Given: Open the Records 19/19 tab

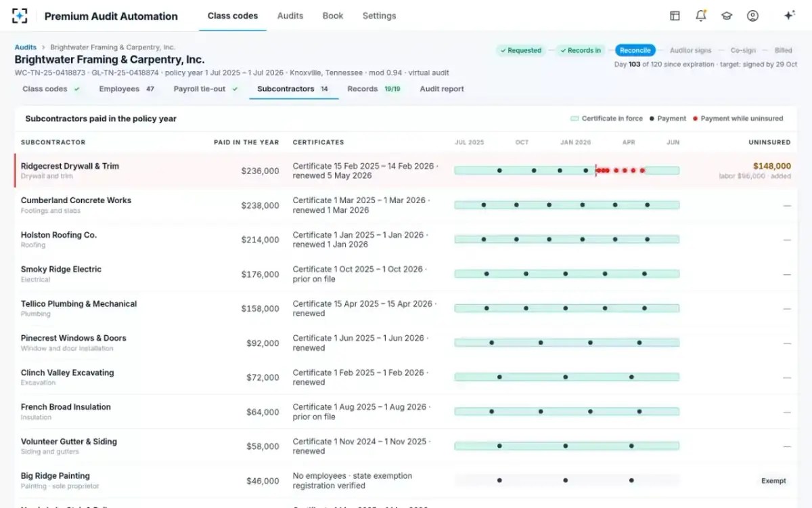Looking at the screenshot, I should (374, 89).
